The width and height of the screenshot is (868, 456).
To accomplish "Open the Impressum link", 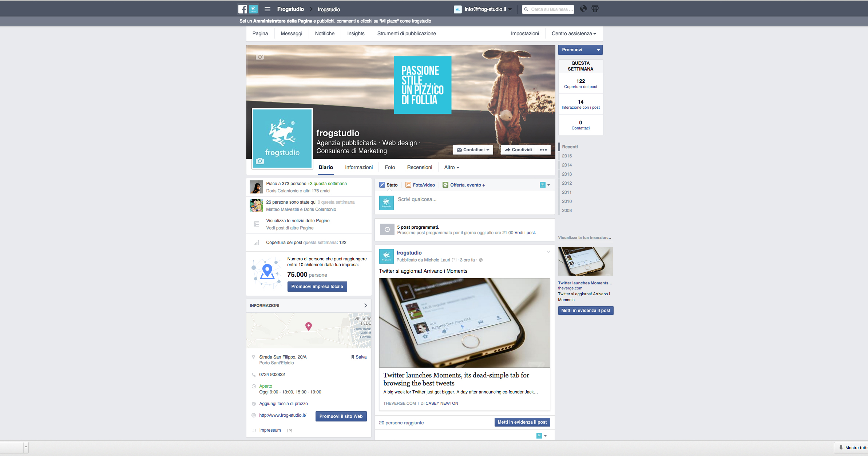I will 270,430.
